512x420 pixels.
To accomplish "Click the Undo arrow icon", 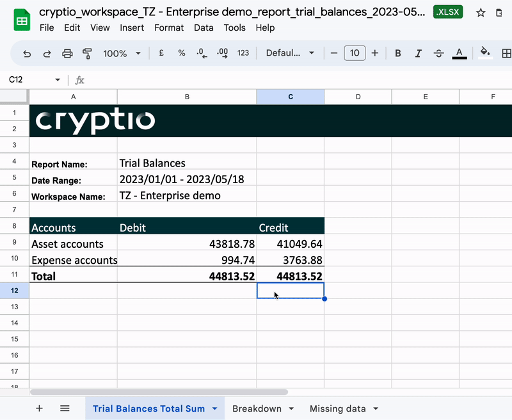I will 27,53.
